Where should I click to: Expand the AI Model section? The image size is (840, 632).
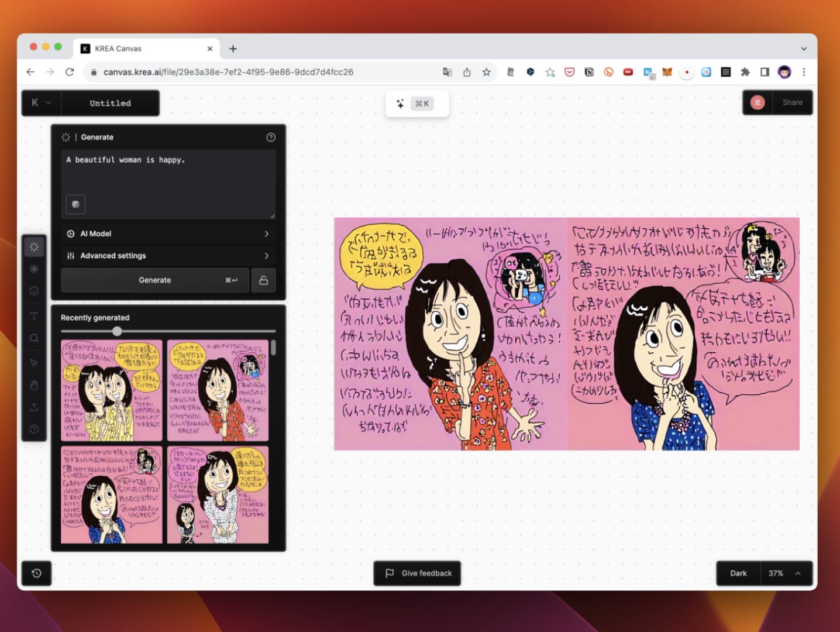point(168,233)
